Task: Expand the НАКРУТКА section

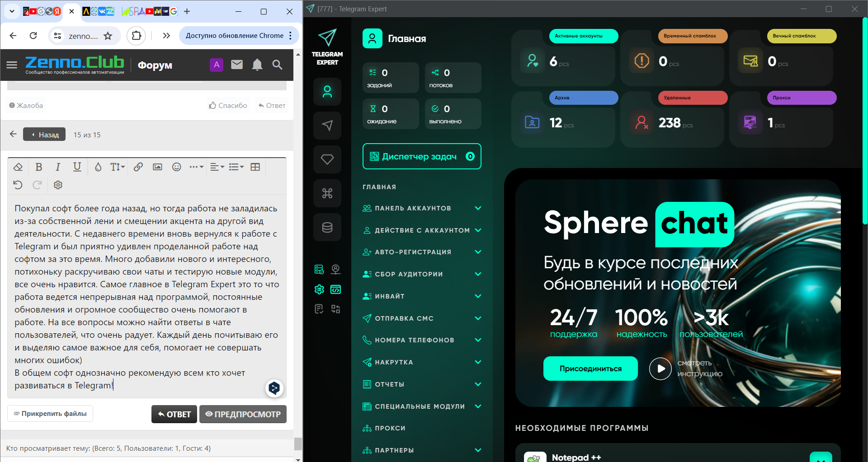Action: pos(422,362)
